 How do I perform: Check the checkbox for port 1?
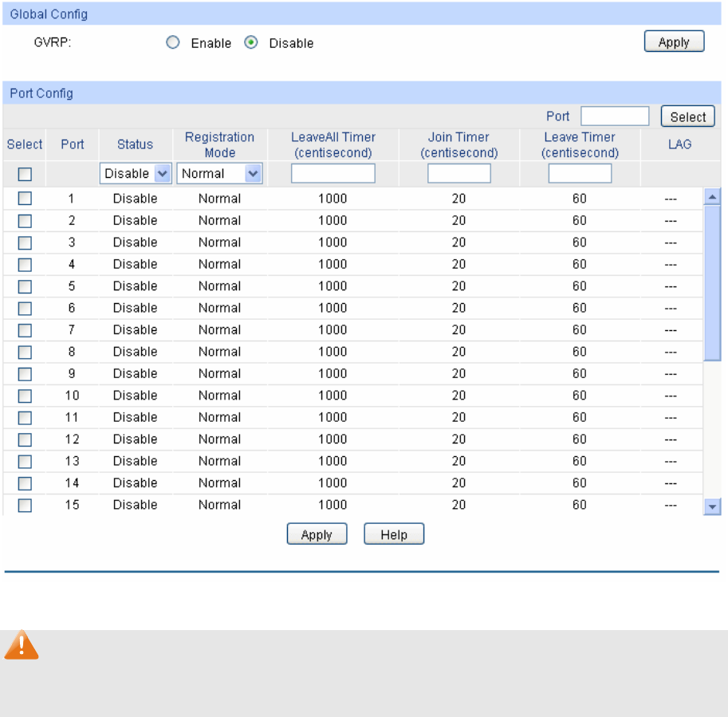pos(25,199)
